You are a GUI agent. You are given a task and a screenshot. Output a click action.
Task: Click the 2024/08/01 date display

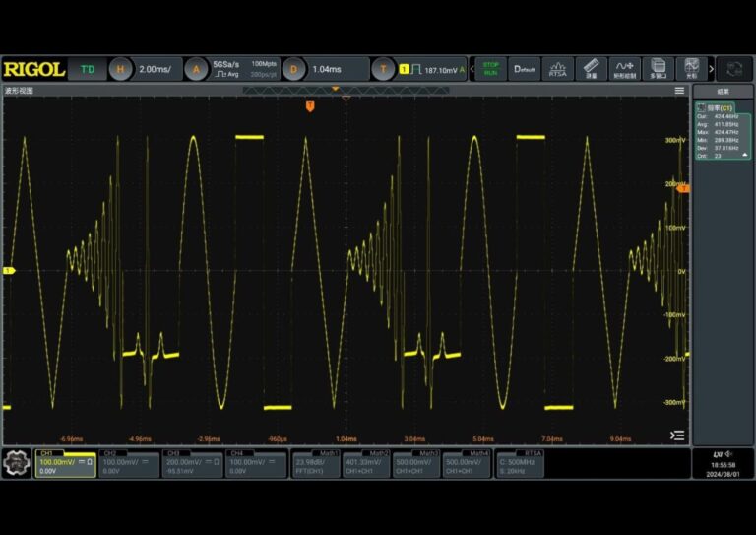point(723,475)
